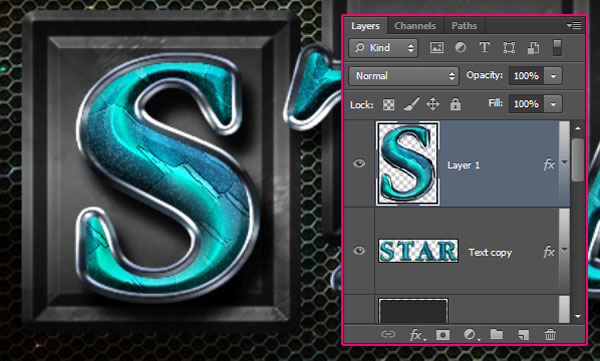Select the STAR Text copy thumbnail
600x361 pixels.
pyautogui.click(x=418, y=251)
